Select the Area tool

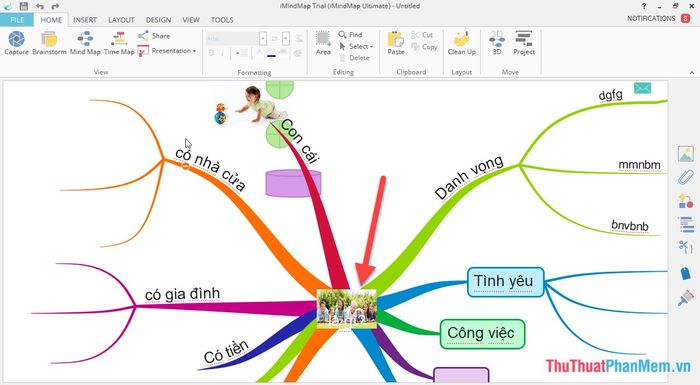[323, 43]
